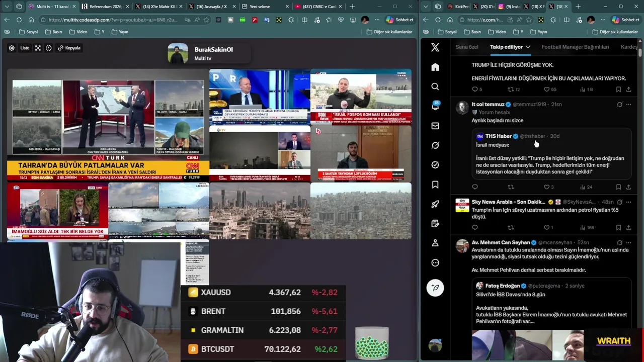This screenshot has height=362, width=644.
Task: Retweet the top tweet with 12 retweets
Action: (511, 89)
